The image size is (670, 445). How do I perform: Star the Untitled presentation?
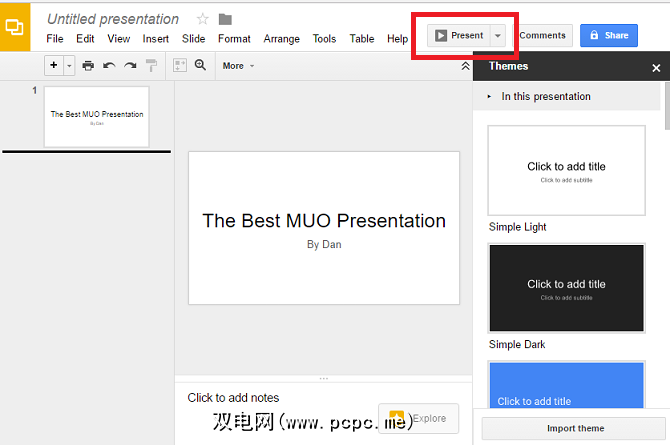point(203,19)
